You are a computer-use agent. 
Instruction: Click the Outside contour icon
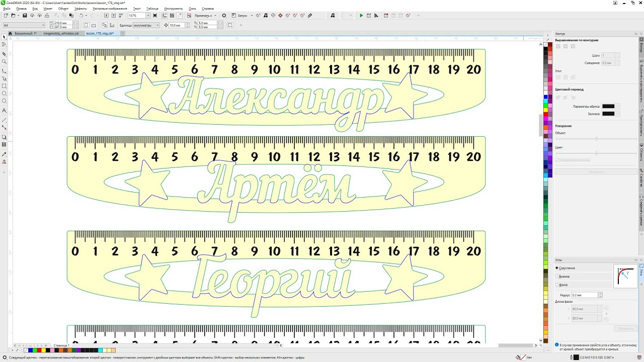pyautogui.click(x=574, y=46)
